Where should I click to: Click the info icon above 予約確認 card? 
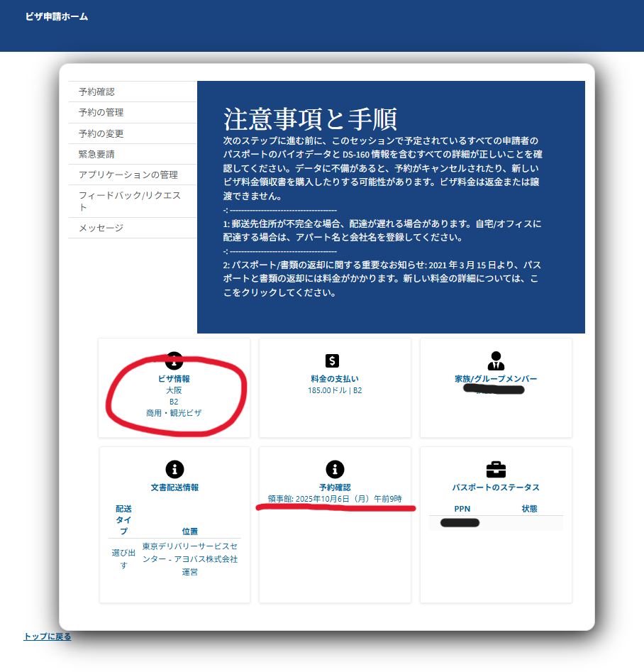(334, 469)
